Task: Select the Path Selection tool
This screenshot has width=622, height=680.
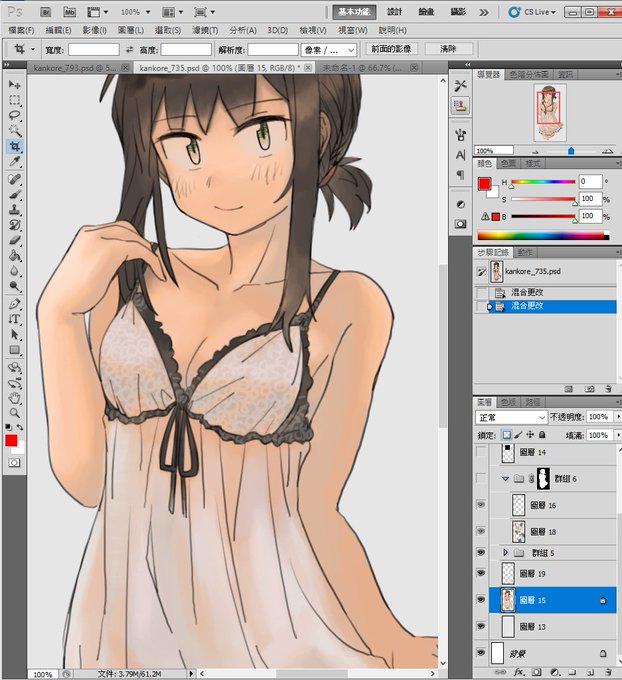Action: point(14,334)
